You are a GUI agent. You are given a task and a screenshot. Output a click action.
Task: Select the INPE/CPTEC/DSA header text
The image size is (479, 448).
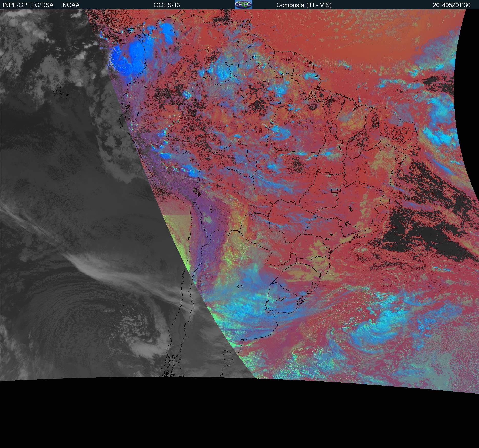click(x=28, y=5)
